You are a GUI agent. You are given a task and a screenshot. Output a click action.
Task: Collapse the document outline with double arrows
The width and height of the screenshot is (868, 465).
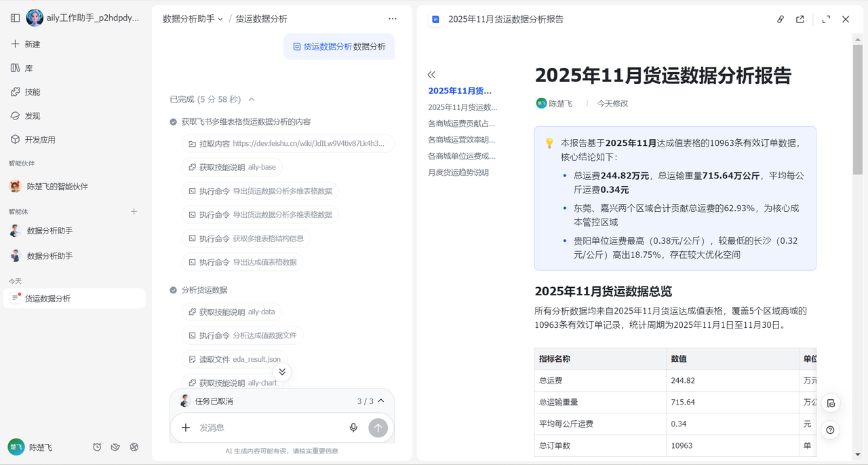pos(431,75)
